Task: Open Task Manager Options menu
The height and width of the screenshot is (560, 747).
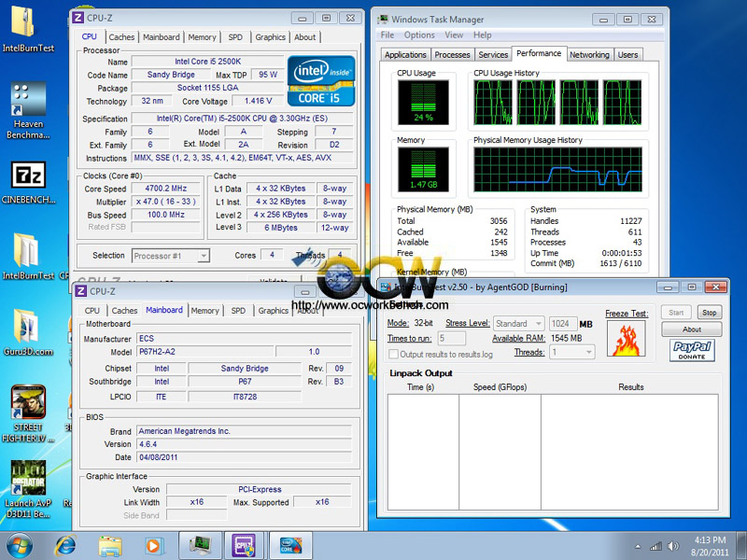Action: coord(419,35)
